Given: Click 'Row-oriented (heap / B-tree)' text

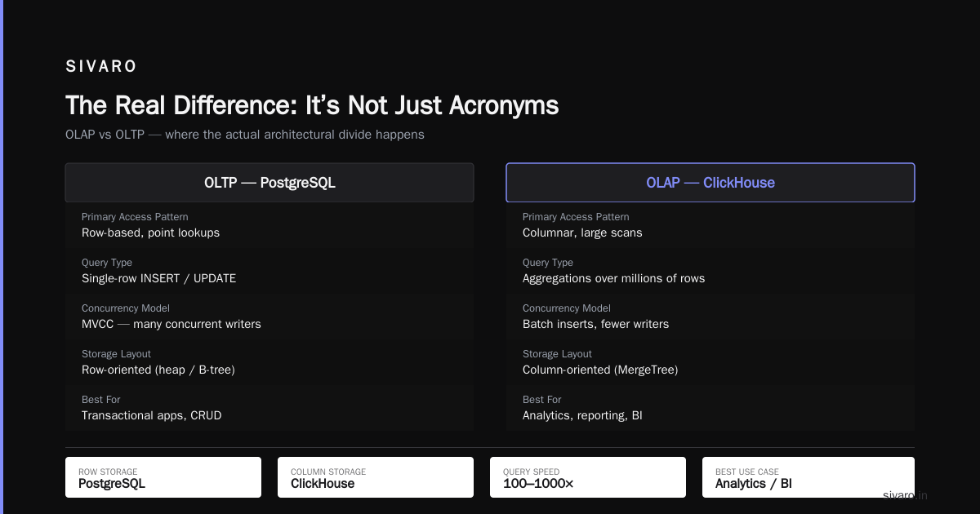Looking at the screenshot, I should click(x=158, y=370).
